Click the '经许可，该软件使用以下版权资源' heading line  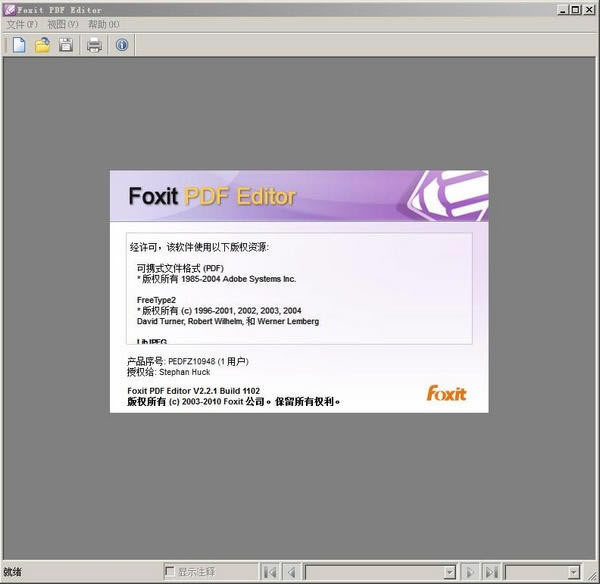point(199,247)
